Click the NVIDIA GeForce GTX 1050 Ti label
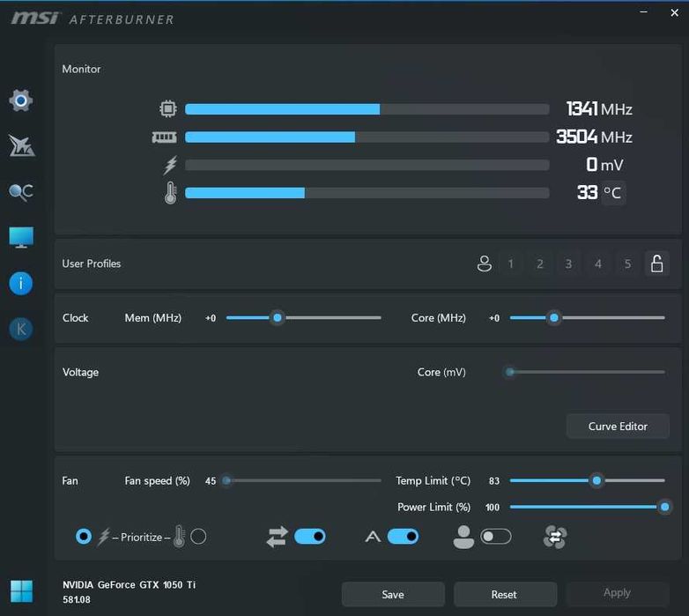689x616 pixels. click(x=129, y=585)
